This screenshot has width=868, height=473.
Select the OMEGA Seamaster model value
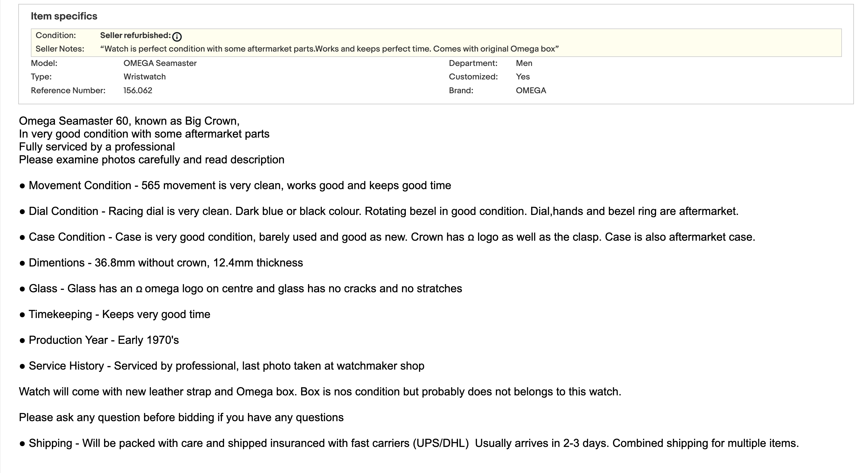tap(160, 63)
